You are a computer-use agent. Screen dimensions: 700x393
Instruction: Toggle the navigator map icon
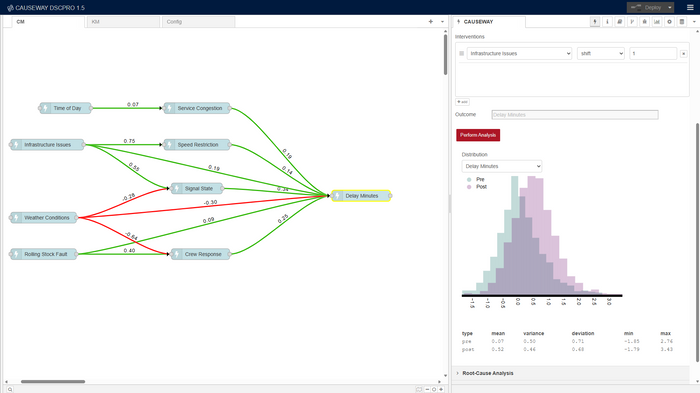tap(419, 389)
